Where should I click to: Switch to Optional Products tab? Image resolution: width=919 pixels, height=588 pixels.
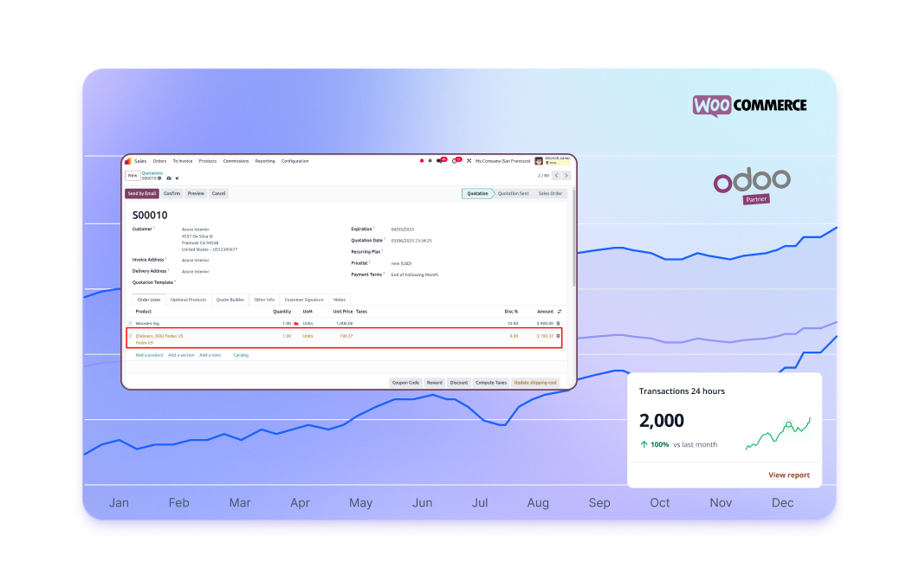pos(188,300)
